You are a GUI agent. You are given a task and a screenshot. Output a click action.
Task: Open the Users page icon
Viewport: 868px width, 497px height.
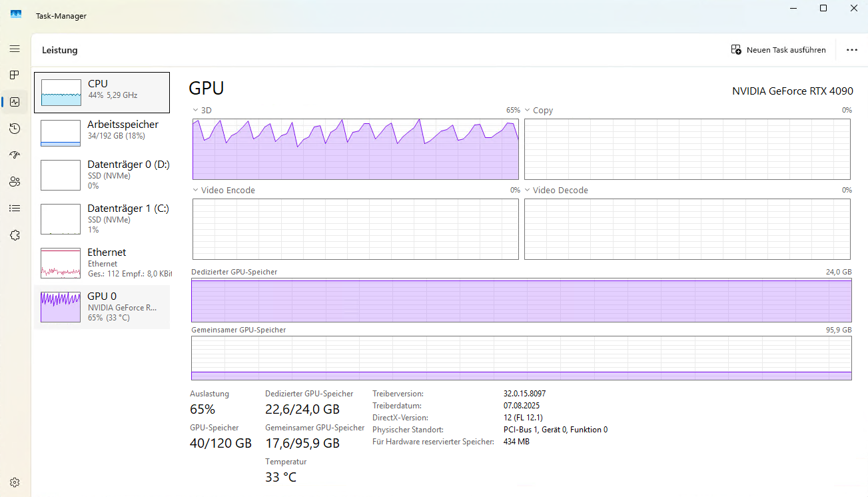click(x=15, y=181)
